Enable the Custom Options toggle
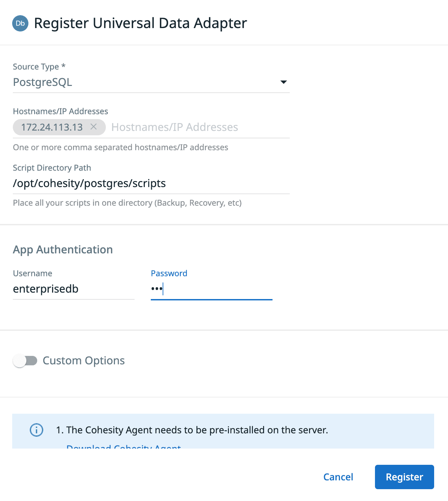 [25, 361]
